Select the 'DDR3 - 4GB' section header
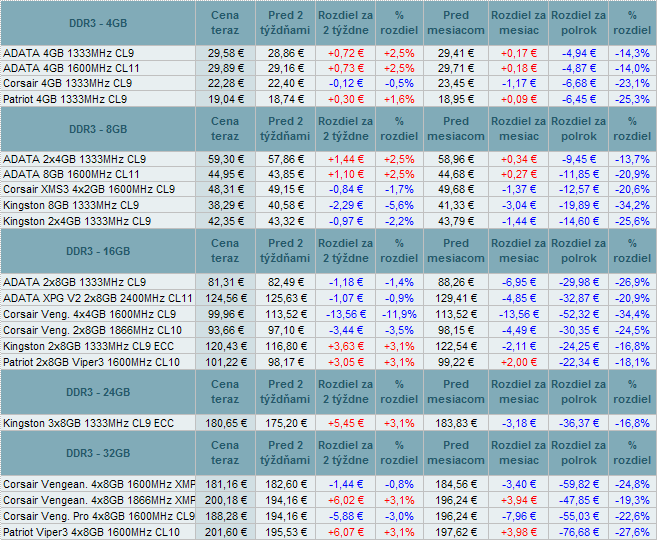The width and height of the screenshot is (657, 540). [98, 23]
